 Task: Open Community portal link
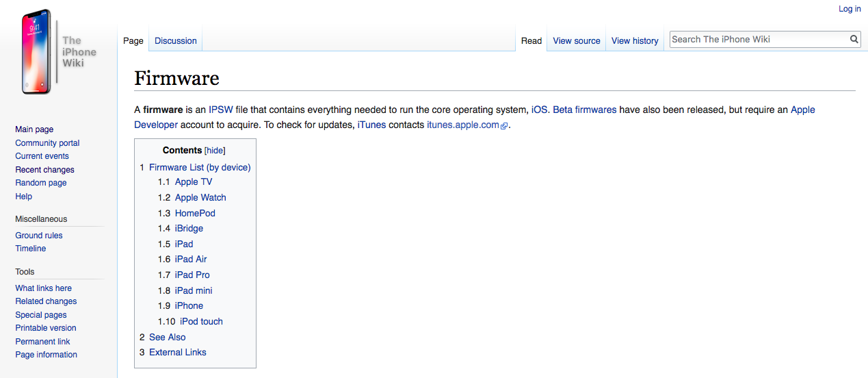[x=47, y=143]
